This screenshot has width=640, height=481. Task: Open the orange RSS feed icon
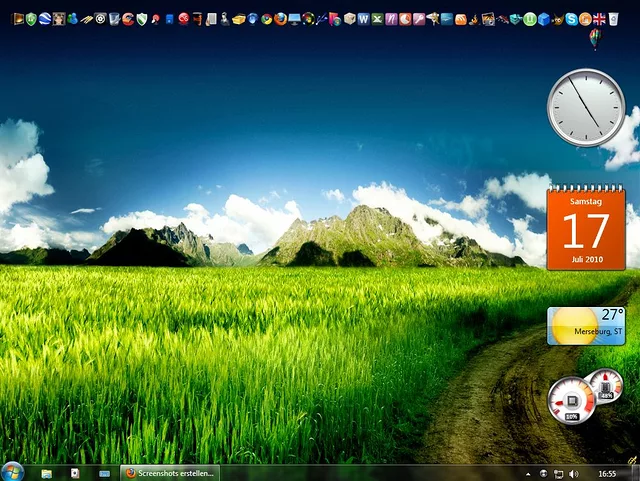460,19
